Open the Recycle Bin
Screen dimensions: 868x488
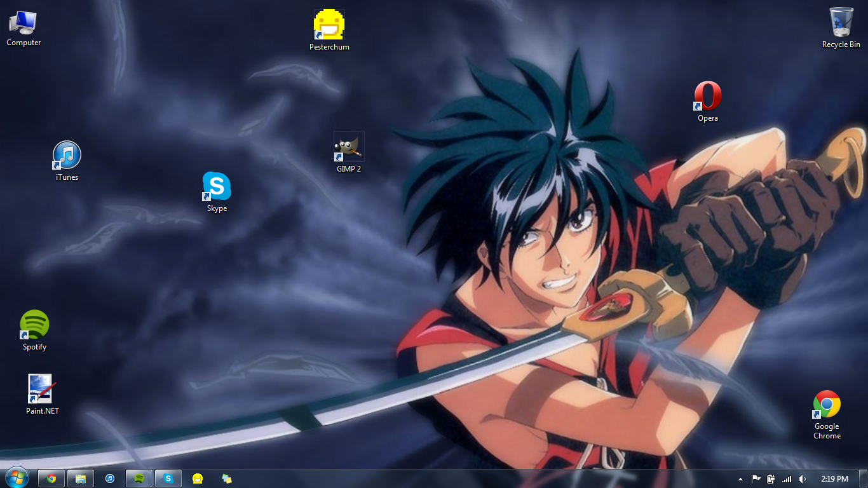[x=841, y=21]
